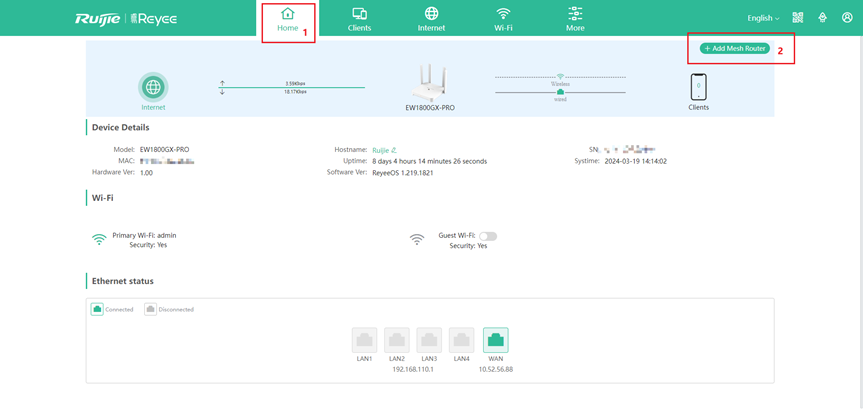Click the Clients phone icon
The height and width of the screenshot is (413, 863).
pos(698,87)
